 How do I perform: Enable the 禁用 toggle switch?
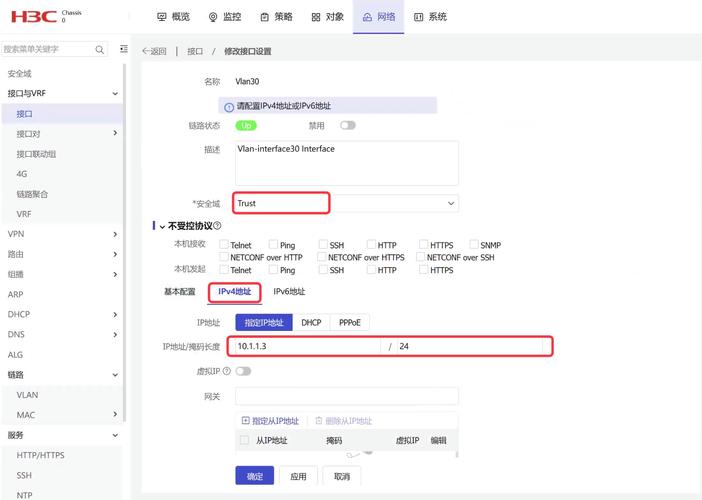point(347,126)
